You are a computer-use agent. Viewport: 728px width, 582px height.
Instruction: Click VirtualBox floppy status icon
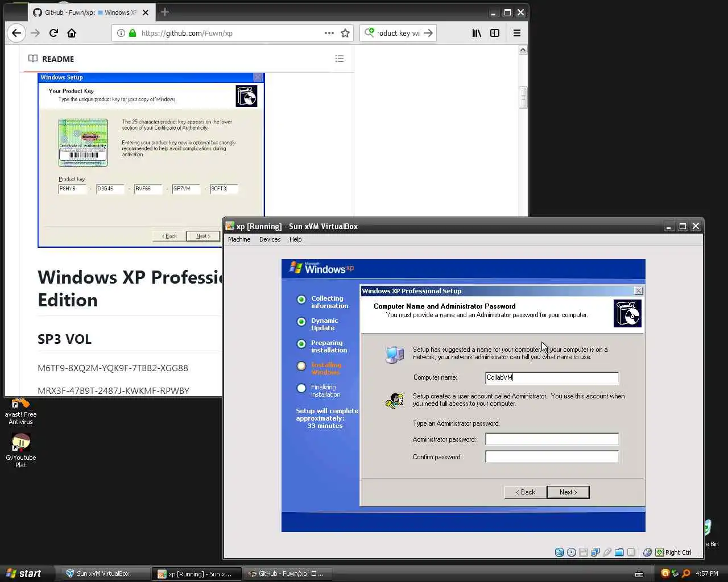point(584,552)
